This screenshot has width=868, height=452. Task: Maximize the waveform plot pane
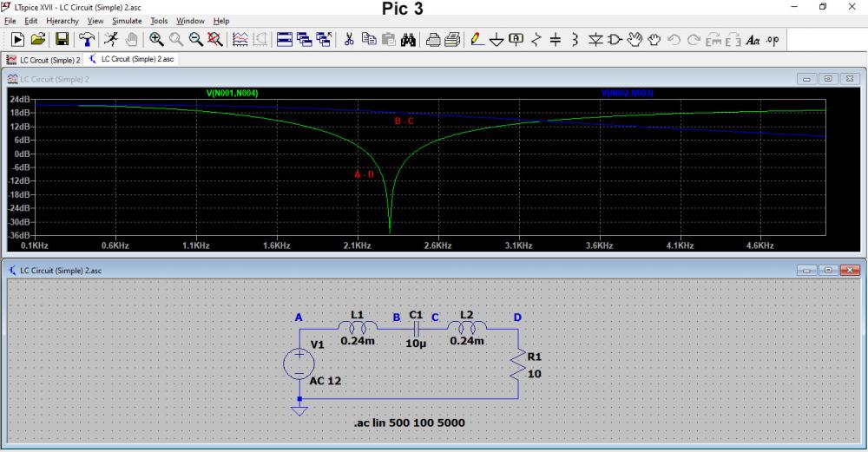pos(828,79)
